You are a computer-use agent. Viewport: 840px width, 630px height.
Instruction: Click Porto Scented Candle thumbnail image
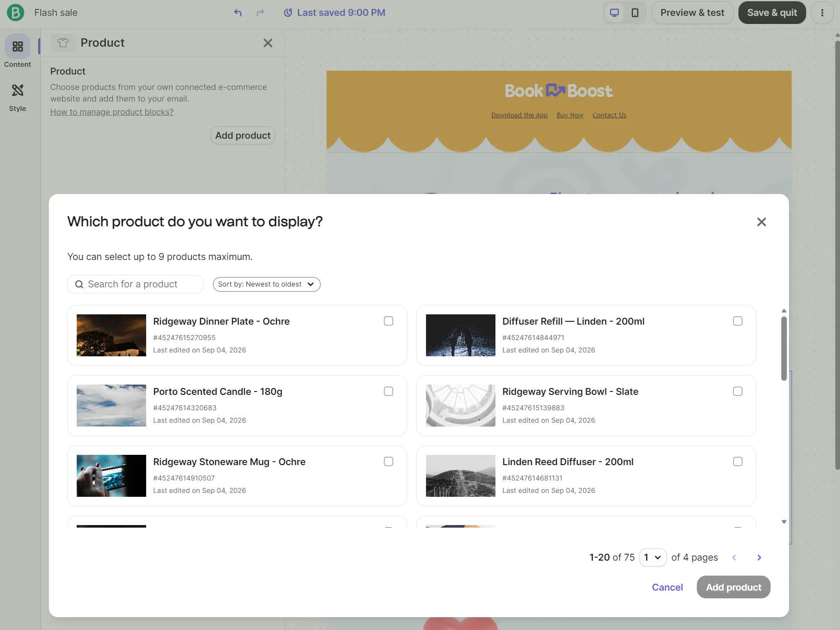(111, 406)
